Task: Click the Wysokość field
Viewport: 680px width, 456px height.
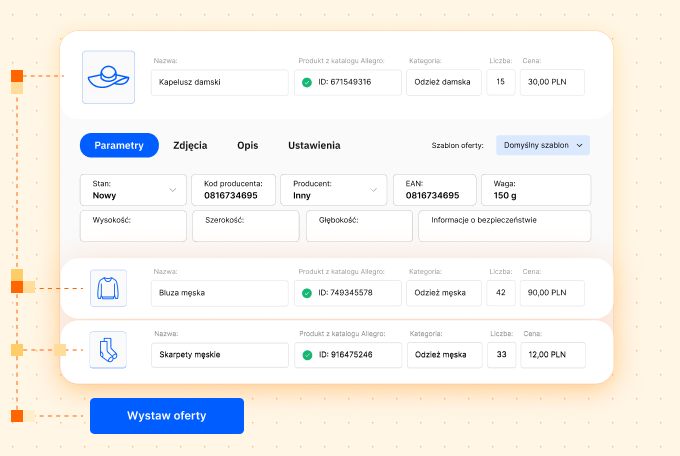Action: point(133,226)
